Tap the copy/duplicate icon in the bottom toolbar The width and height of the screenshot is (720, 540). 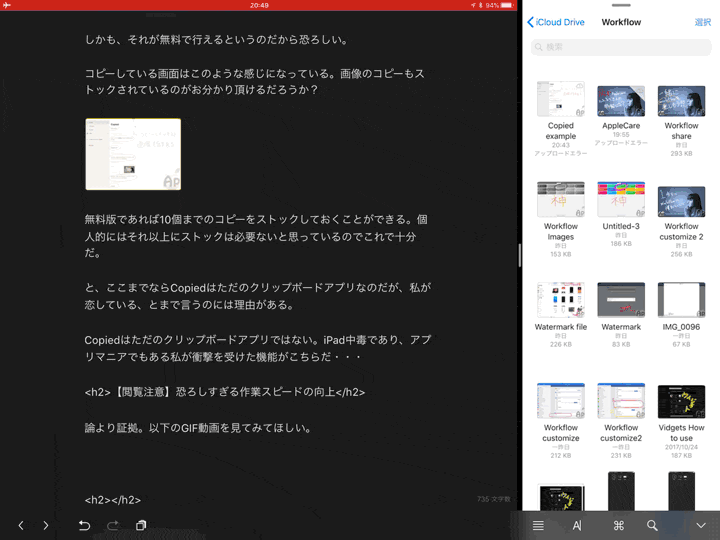pyautogui.click(x=141, y=525)
